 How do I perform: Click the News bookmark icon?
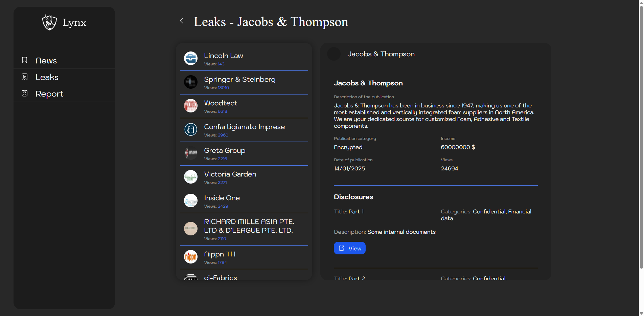[25, 60]
